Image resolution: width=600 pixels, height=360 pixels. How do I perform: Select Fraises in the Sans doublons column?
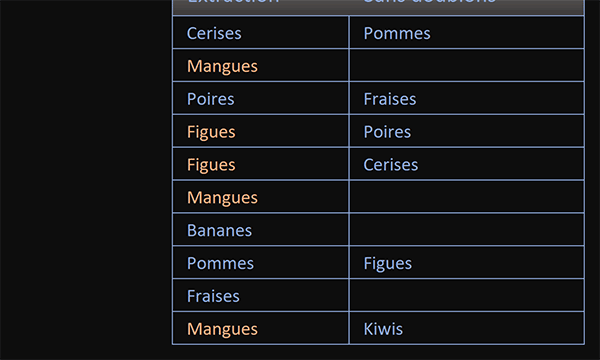pyautogui.click(x=466, y=98)
